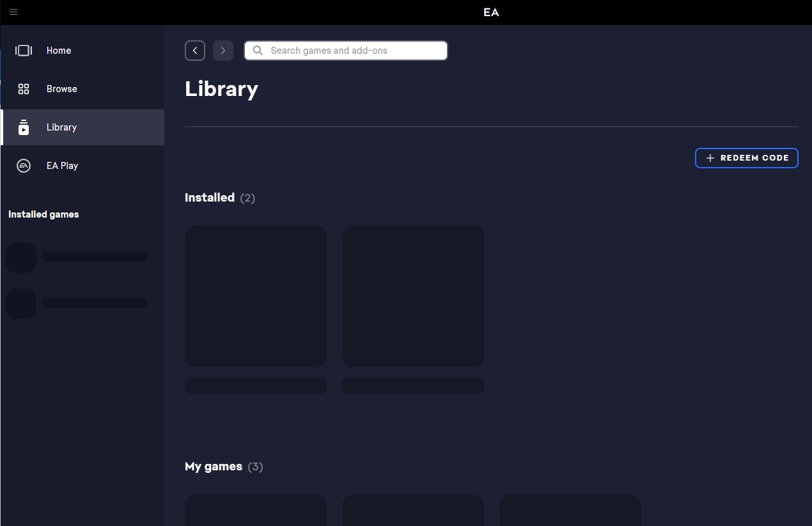Click the plus icon on Redeem Code
This screenshot has height=526, width=812.
[x=710, y=158]
